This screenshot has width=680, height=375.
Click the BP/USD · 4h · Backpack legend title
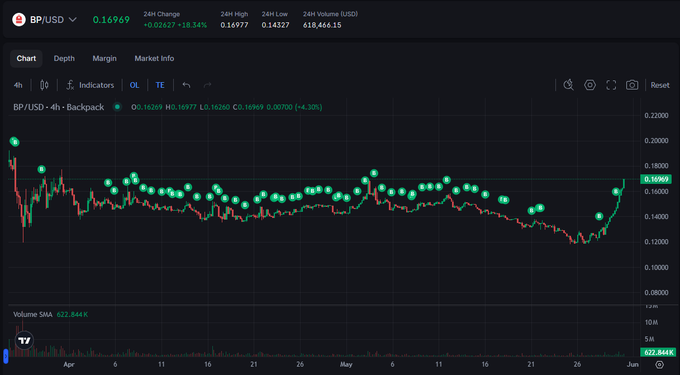pyautogui.click(x=58, y=107)
